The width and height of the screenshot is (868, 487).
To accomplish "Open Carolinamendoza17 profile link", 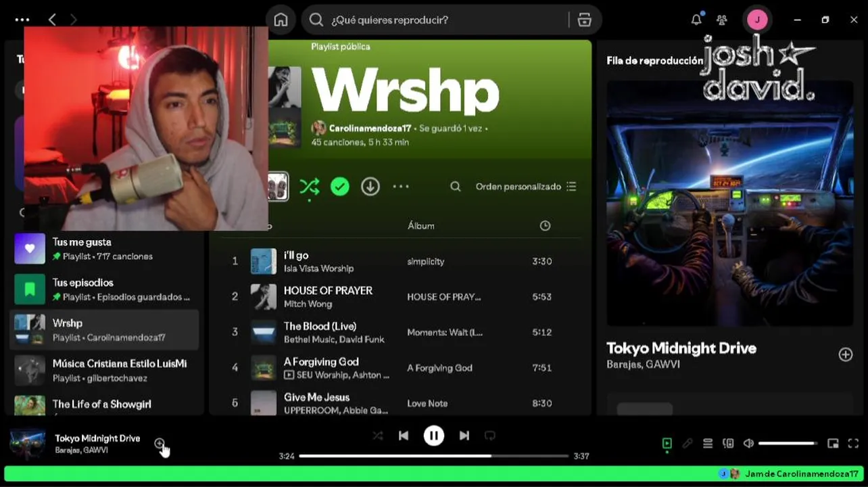I will click(x=370, y=128).
